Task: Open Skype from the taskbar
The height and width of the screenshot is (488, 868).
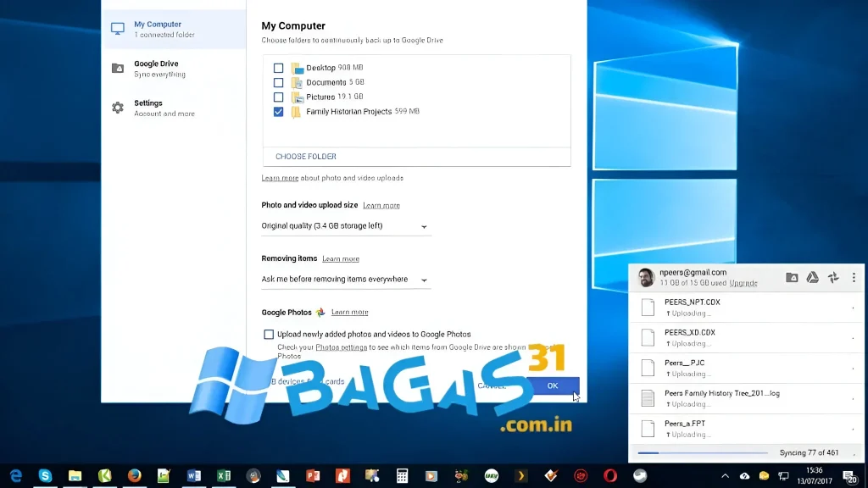Action: (x=46, y=476)
